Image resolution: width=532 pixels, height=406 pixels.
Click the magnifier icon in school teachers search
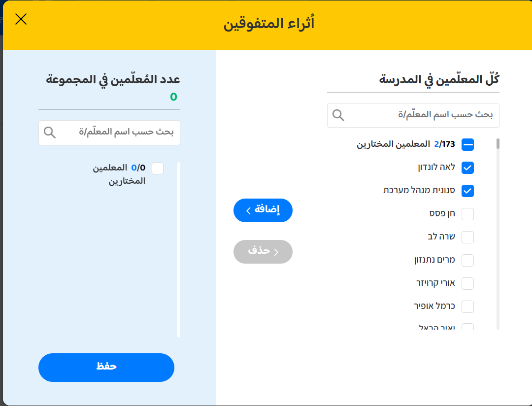click(x=338, y=115)
